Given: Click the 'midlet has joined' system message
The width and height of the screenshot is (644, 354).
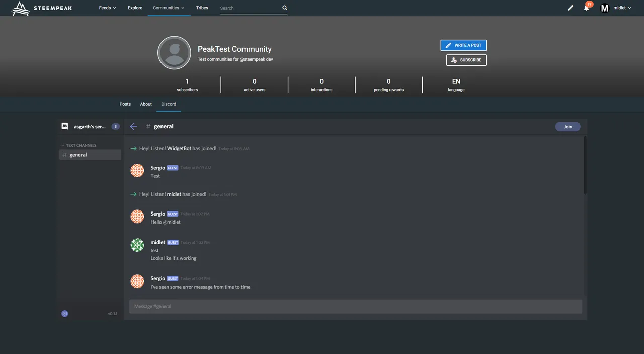Looking at the screenshot, I should coord(173,194).
